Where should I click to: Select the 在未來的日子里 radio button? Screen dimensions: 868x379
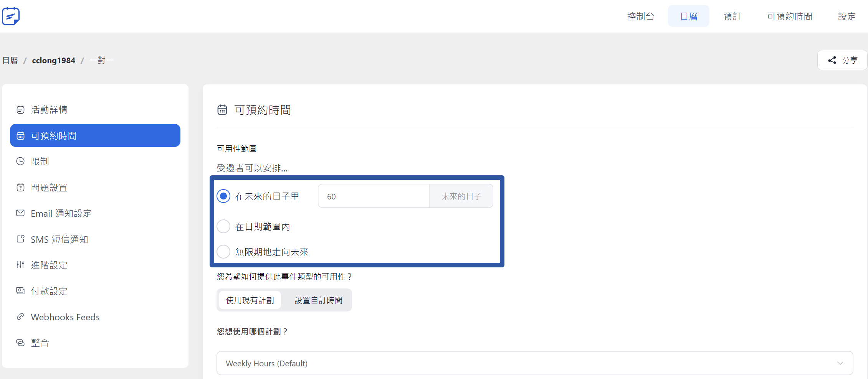[223, 196]
